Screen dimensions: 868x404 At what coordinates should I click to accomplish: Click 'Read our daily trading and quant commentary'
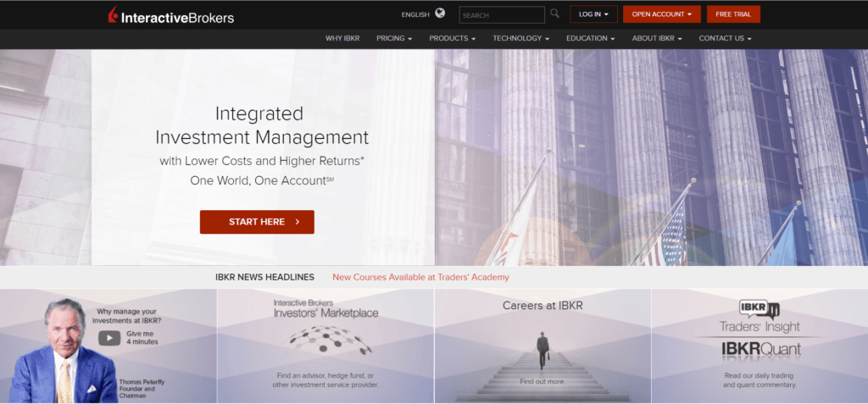tap(759, 379)
